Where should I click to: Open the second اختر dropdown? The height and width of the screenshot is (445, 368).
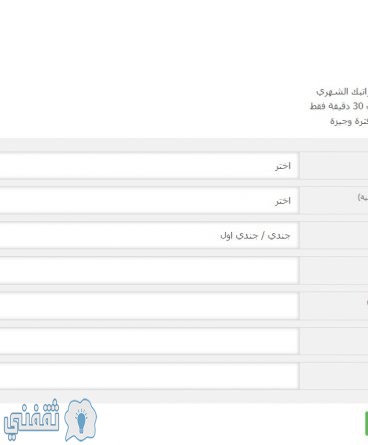149,201
